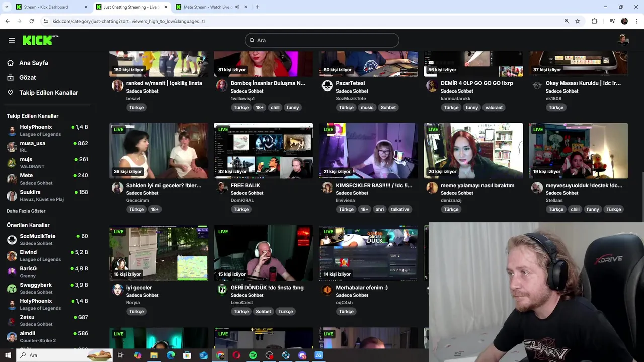Open Elwind in recommended channels
Viewport: 644px width, 362px height.
pyautogui.click(x=48, y=255)
